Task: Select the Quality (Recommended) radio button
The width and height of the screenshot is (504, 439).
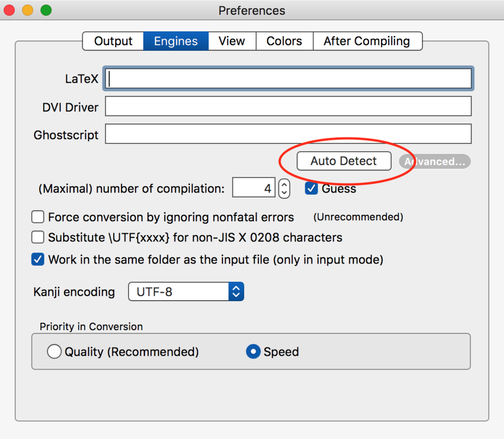Action: pos(54,351)
